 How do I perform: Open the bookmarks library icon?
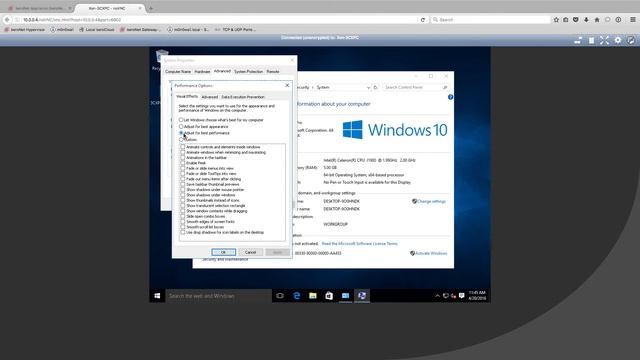pos(566,20)
